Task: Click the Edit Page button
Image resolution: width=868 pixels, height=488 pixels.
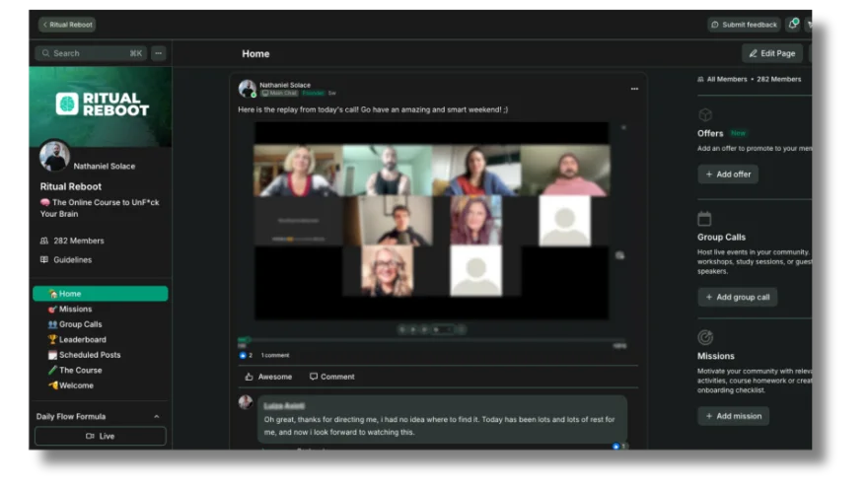Action: point(771,53)
